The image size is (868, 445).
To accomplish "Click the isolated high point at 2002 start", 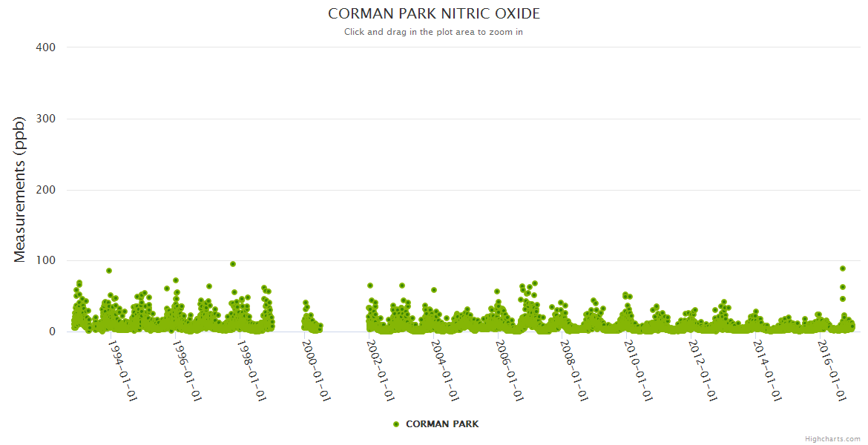I will click(370, 286).
